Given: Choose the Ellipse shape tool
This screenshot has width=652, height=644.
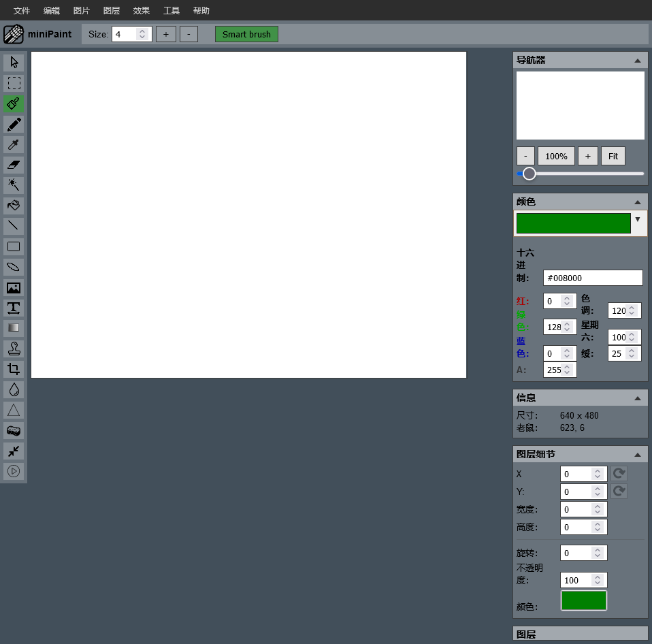Looking at the screenshot, I should [x=14, y=267].
